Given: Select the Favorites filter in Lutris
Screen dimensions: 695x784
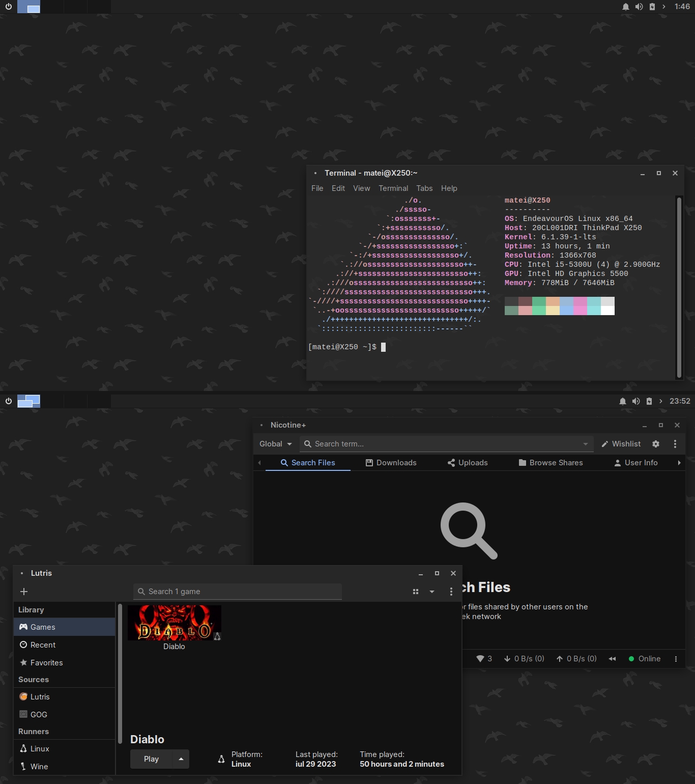Looking at the screenshot, I should coord(46,663).
